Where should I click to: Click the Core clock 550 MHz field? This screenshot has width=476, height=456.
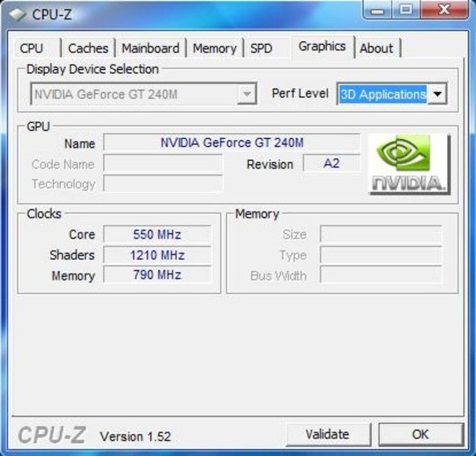coord(157,234)
